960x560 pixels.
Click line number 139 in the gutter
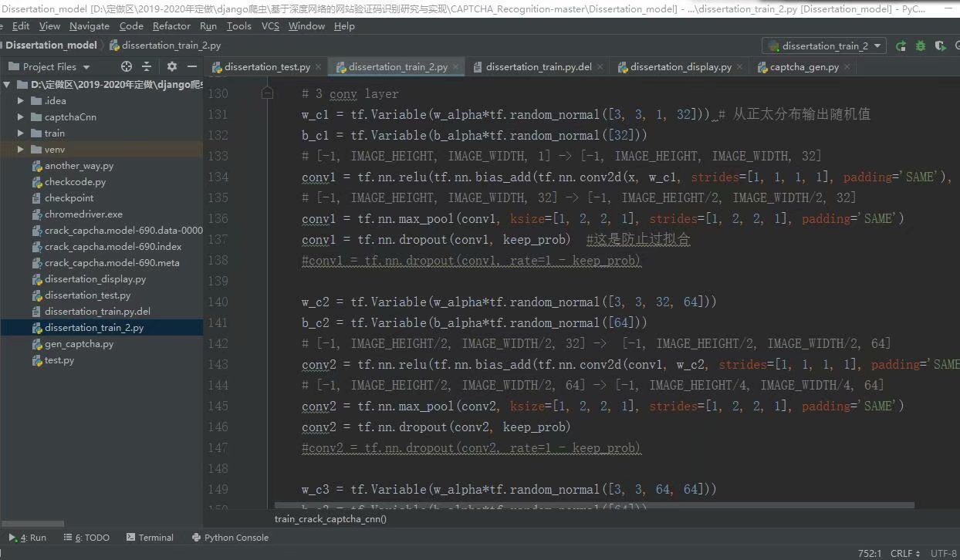[x=218, y=281]
